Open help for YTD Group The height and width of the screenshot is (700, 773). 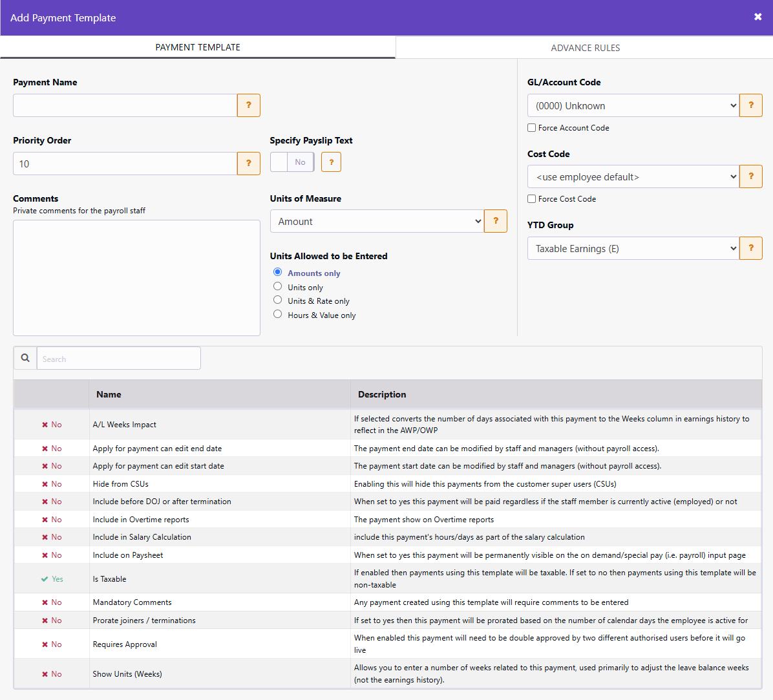pyautogui.click(x=751, y=248)
